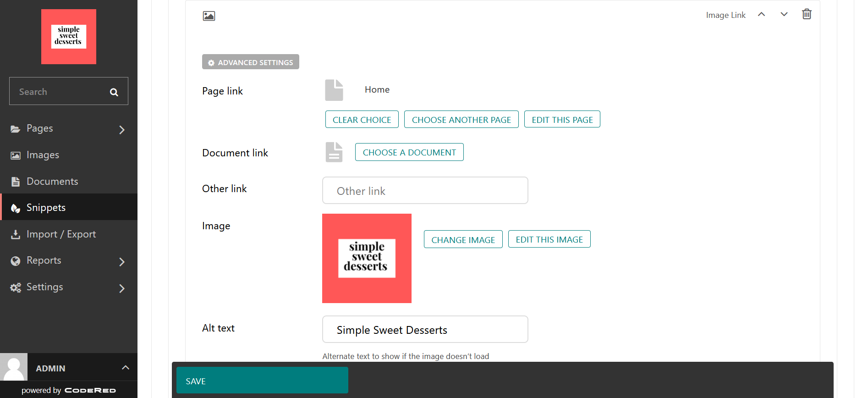Expand the Admin account menu
This screenshot has width=868, height=398.
(x=125, y=368)
